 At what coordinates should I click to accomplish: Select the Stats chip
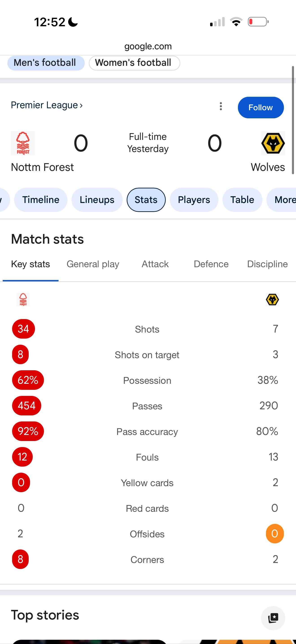(146, 200)
